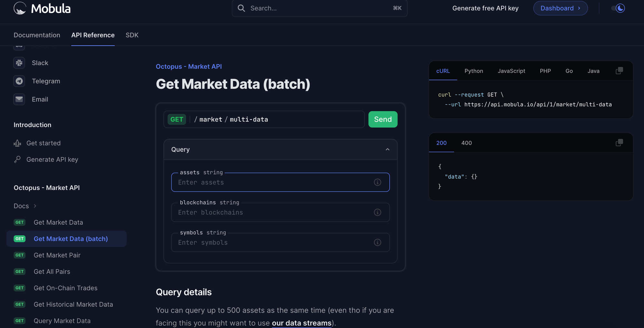
Task: Select the Python code tab
Action: coord(474,71)
